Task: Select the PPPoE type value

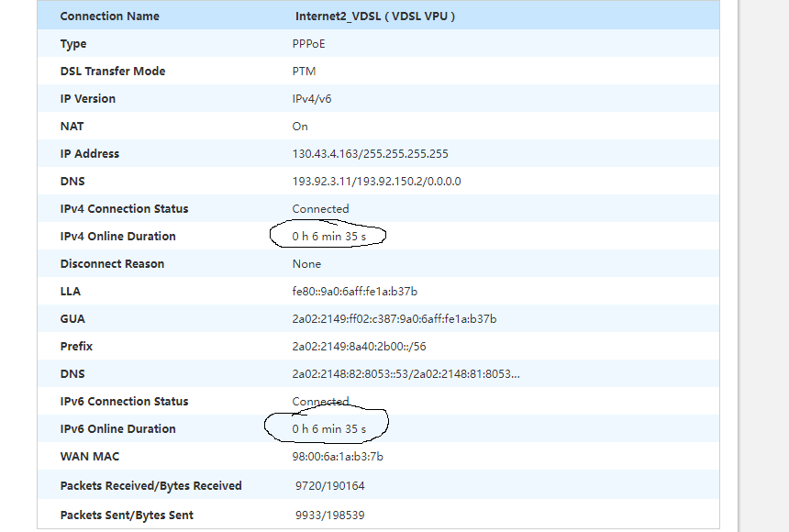Action: (308, 44)
